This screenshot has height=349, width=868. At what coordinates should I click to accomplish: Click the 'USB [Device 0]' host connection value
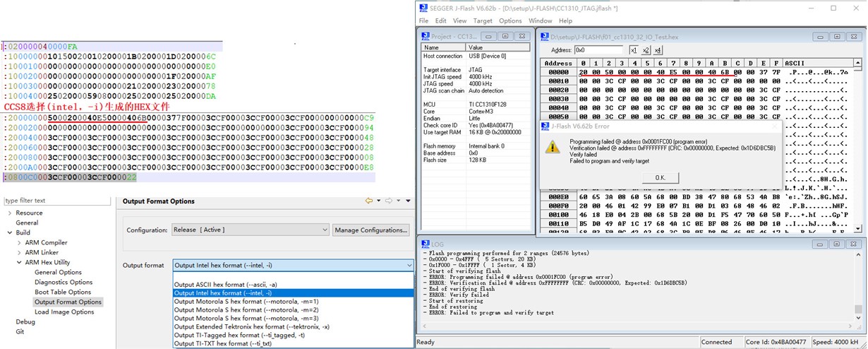click(x=487, y=56)
